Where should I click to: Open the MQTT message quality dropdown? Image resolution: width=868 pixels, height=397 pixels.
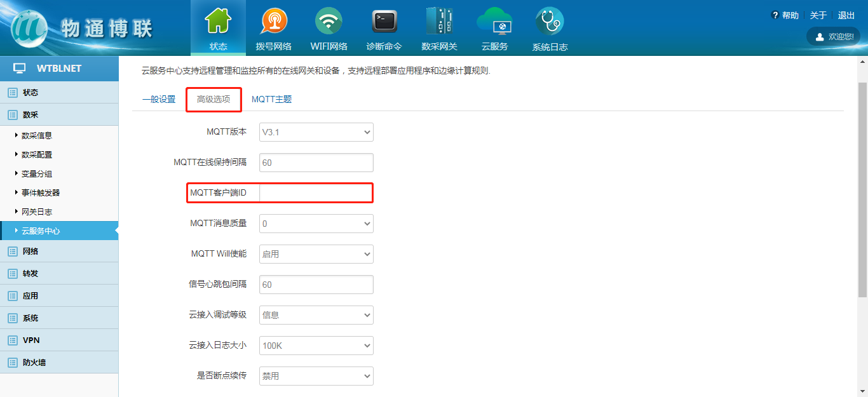coord(316,224)
